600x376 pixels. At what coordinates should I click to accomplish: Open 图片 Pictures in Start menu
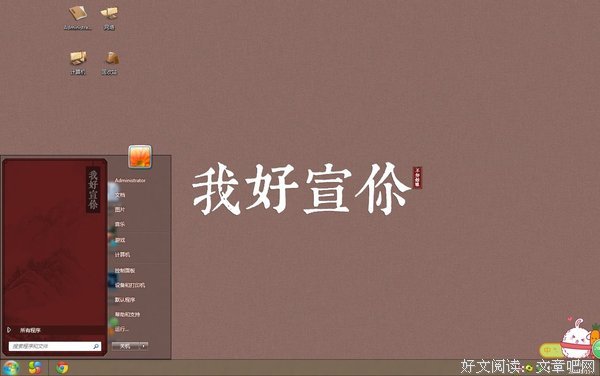[x=120, y=210]
